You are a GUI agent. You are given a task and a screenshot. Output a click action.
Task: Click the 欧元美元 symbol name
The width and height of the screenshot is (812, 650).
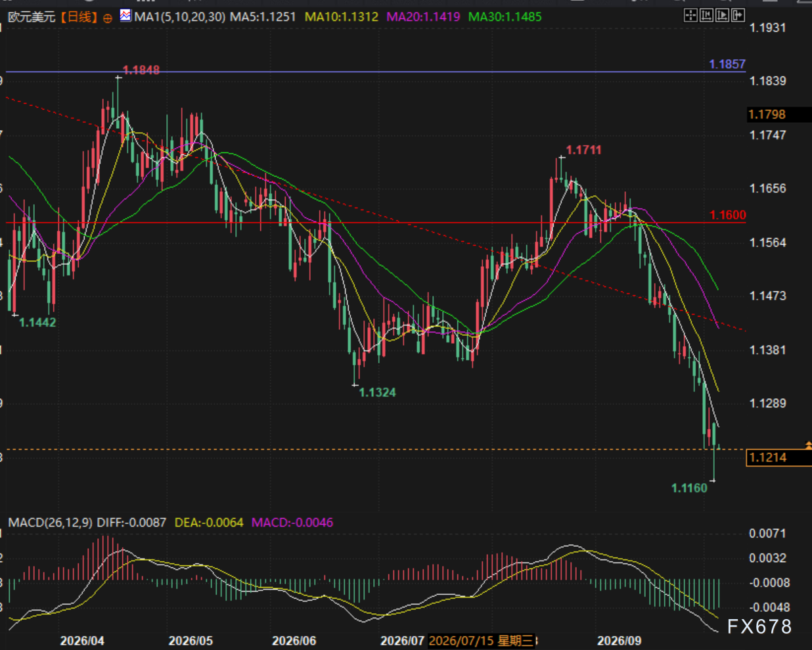click(x=32, y=17)
